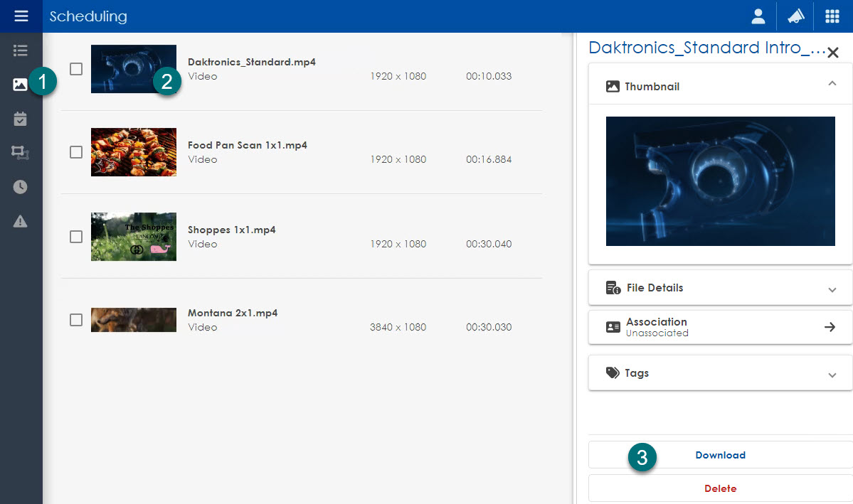Close the Daktronics_Standard Intro details panel
The height and width of the screenshot is (504, 853).
coord(833,53)
